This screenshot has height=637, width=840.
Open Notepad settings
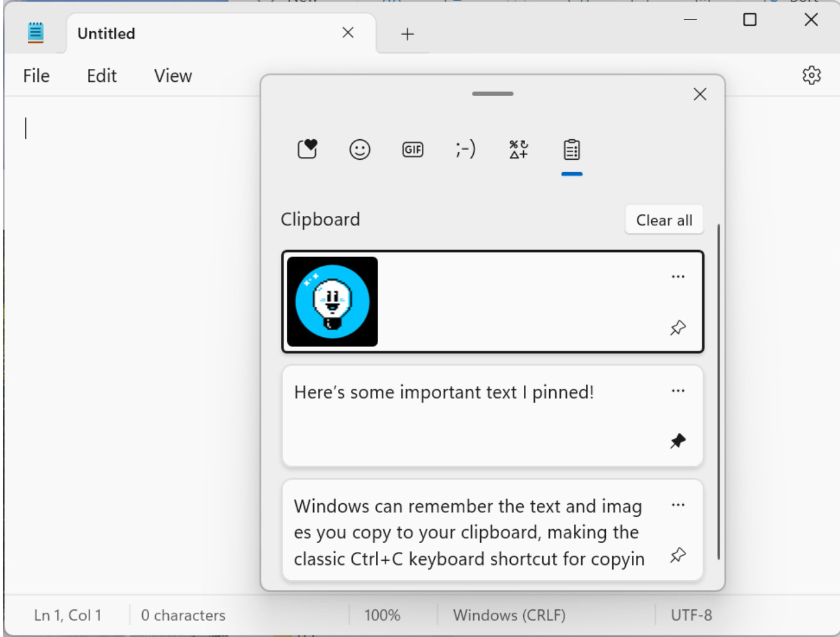pyautogui.click(x=812, y=75)
